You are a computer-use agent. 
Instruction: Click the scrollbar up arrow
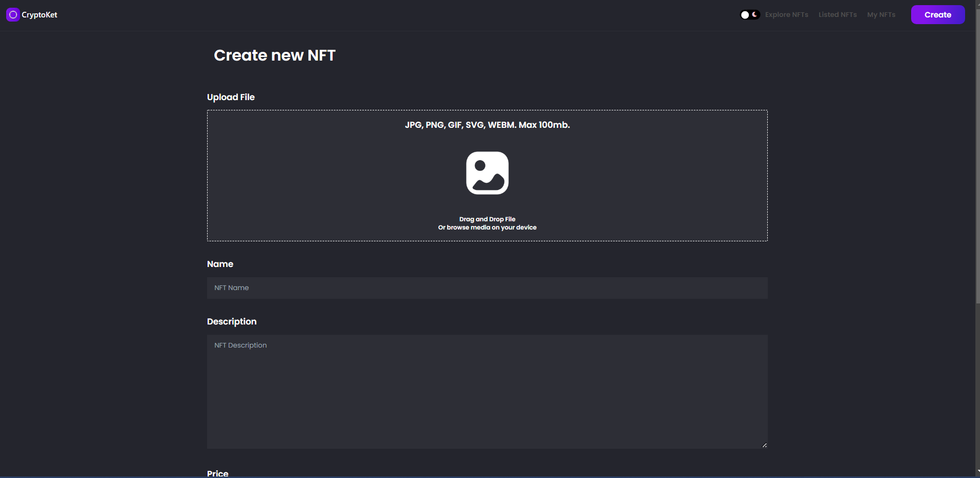coord(977,3)
